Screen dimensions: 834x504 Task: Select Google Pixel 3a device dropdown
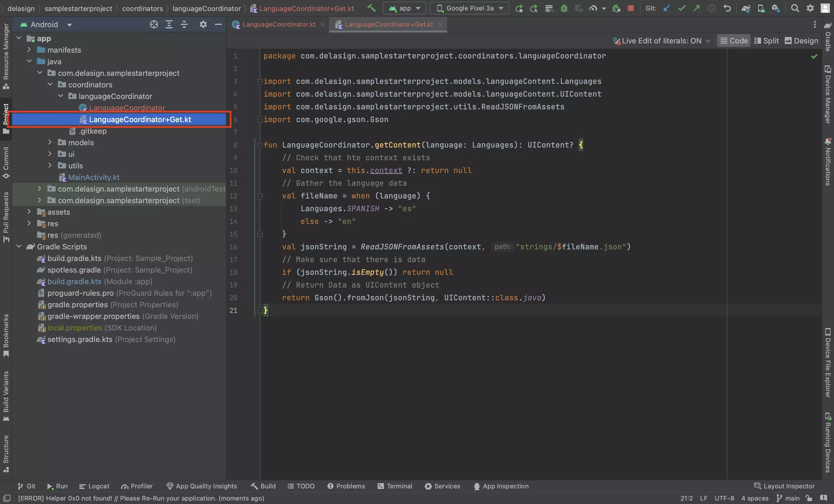point(470,8)
